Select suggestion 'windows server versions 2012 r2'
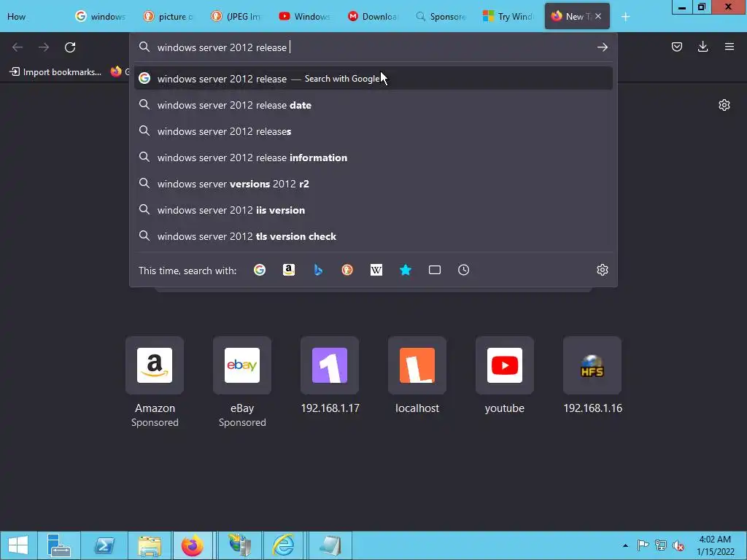 coord(373,183)
